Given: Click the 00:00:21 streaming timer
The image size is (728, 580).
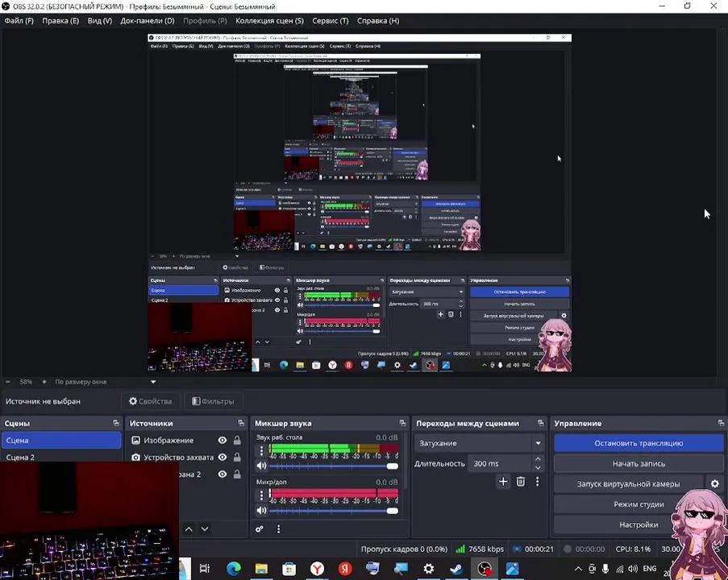Looking at the screenshot, I should (533, 549).
